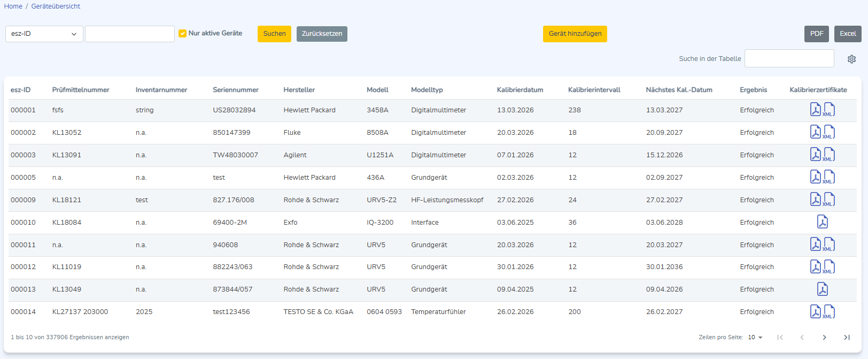Navigate to Home breadcrumb
Viewport: 868px width, 359px height.
(x=13, y=6)
